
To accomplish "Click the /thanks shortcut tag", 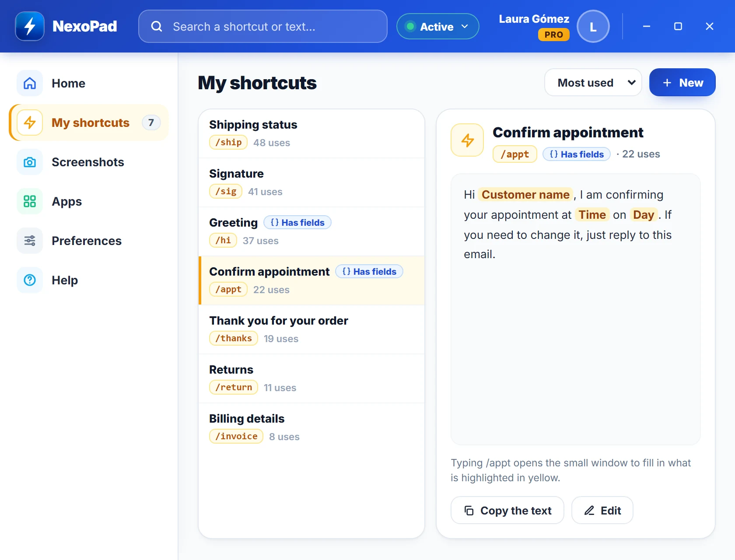I will [234, 338].
